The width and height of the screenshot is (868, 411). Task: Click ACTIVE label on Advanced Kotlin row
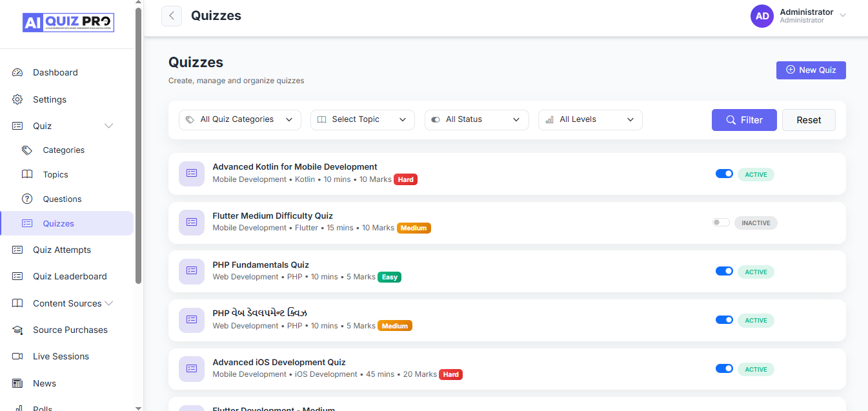[756, 174]
